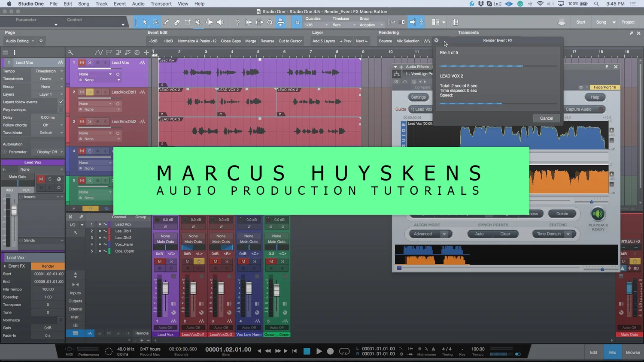The height and width of the screenshot is (362, 644).
Task: Open the Align Mode Advanced dropdown in VocALign
Action: coord(429,234)
